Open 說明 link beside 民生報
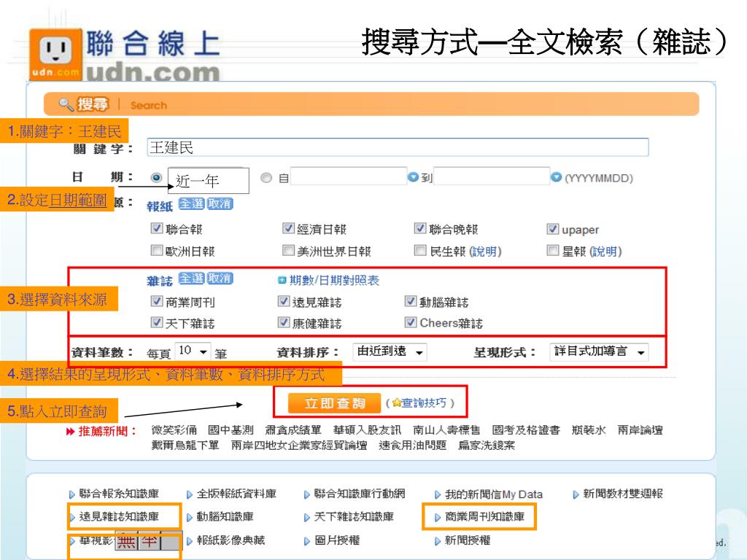Screen dimensions: 747x560 485,252
